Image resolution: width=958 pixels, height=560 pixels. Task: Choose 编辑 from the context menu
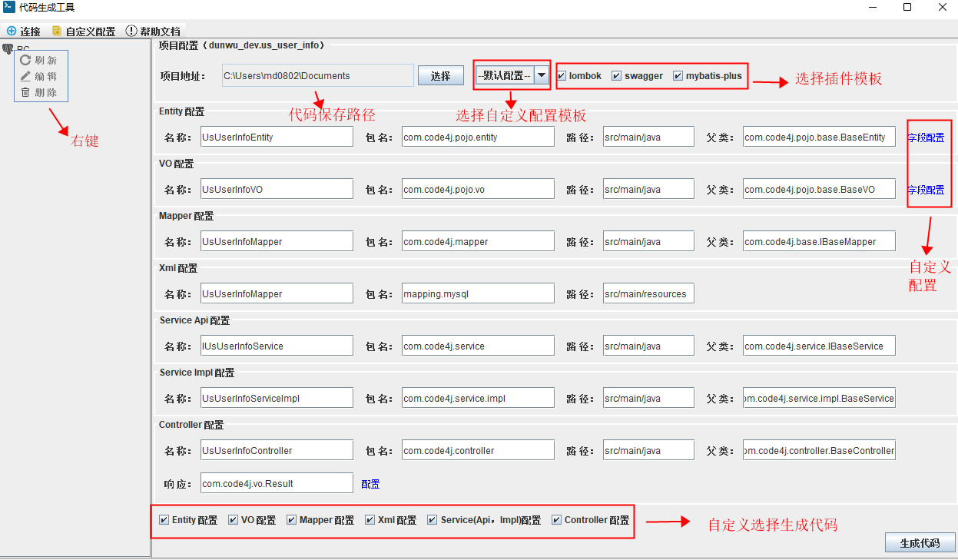tap(41, 76)
